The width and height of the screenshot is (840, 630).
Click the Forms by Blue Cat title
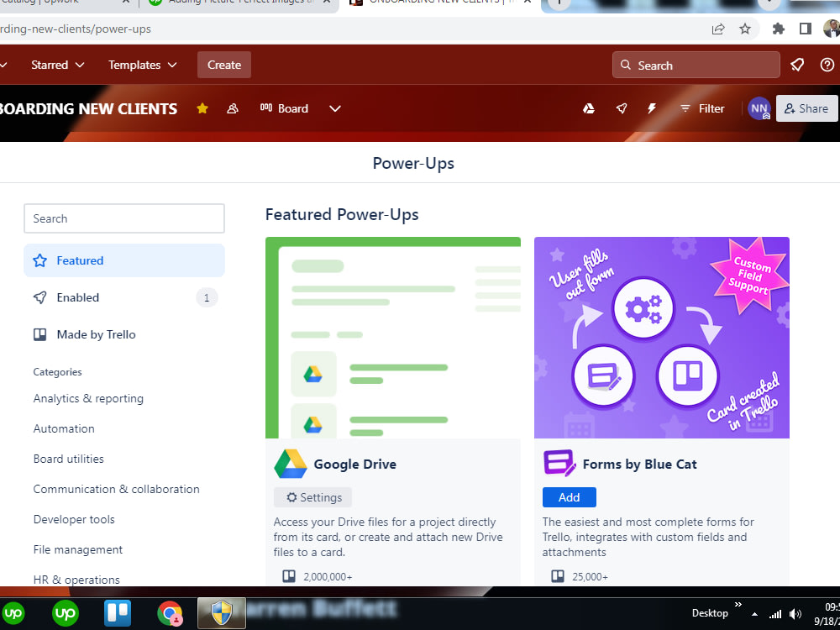[x=639, y=464]
